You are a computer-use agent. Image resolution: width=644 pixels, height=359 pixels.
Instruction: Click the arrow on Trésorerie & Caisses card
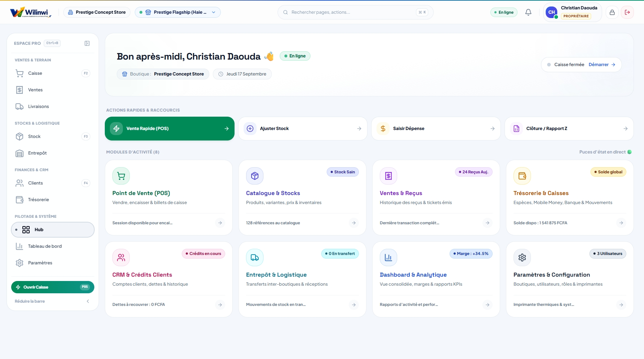click(x=621, y=223)
